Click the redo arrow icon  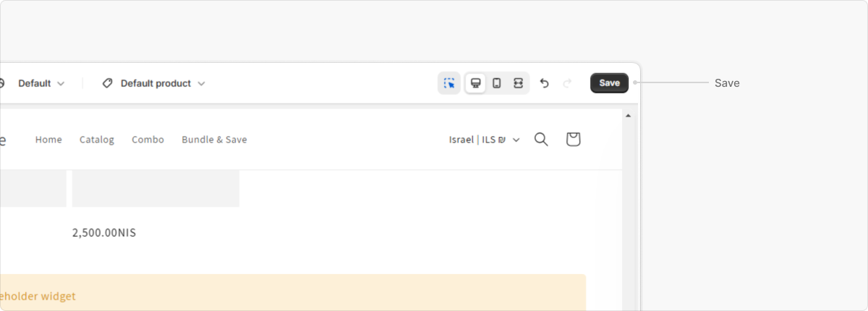click(x=567, y=83)
